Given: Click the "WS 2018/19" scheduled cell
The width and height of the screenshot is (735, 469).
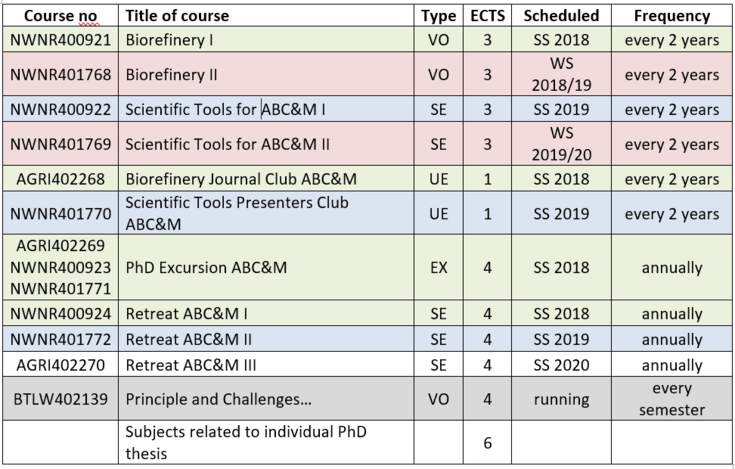Looking at the screenshot, I should pyautogui.click(x=561, y=75).
